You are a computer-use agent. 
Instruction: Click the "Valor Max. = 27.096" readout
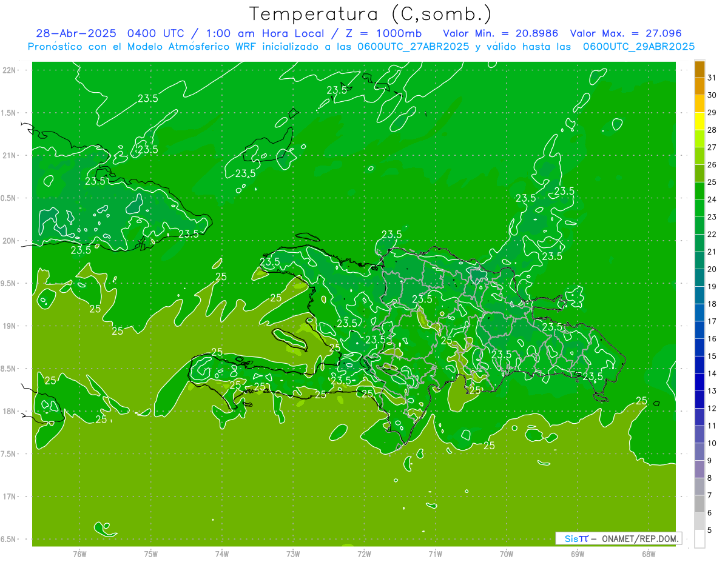pos(626,33)
